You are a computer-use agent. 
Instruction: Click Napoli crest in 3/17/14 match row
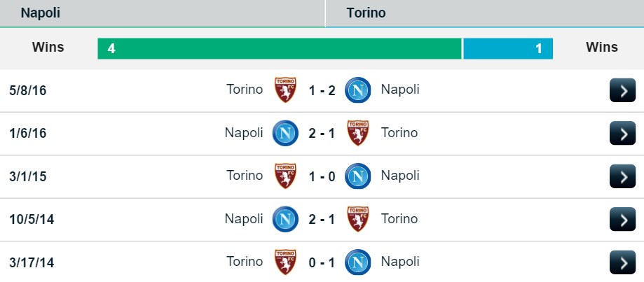point(358,262)
